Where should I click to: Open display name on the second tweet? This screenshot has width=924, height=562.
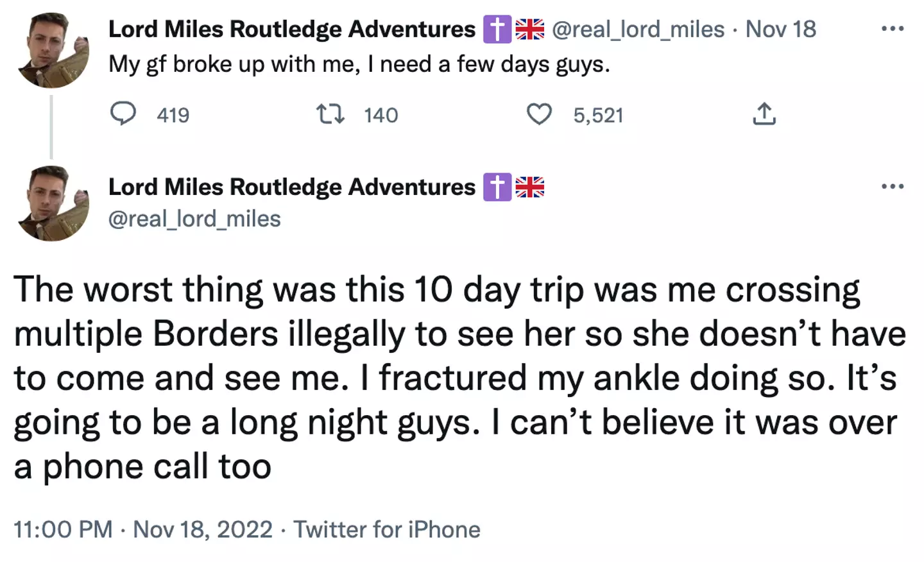[x=292, y=187]
